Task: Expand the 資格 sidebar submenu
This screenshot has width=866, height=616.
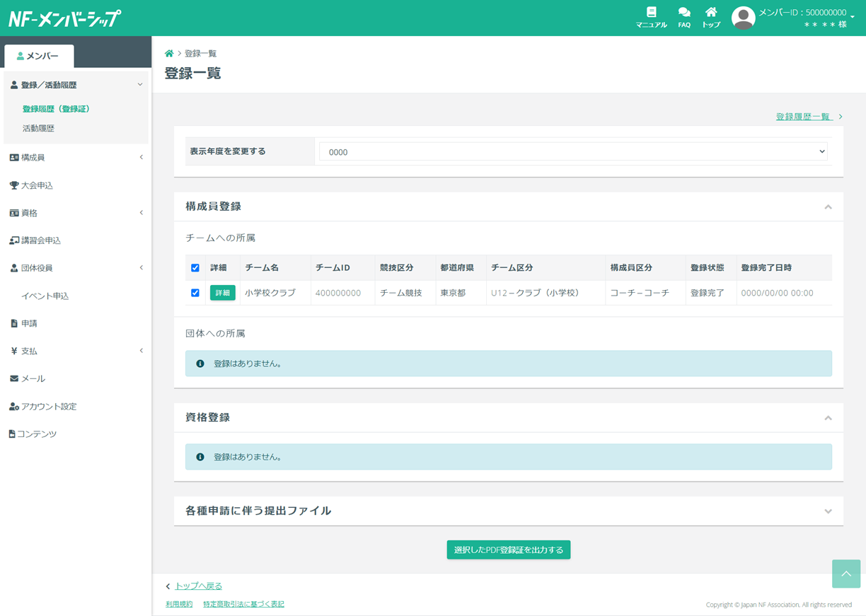Action: click(141, 213)
